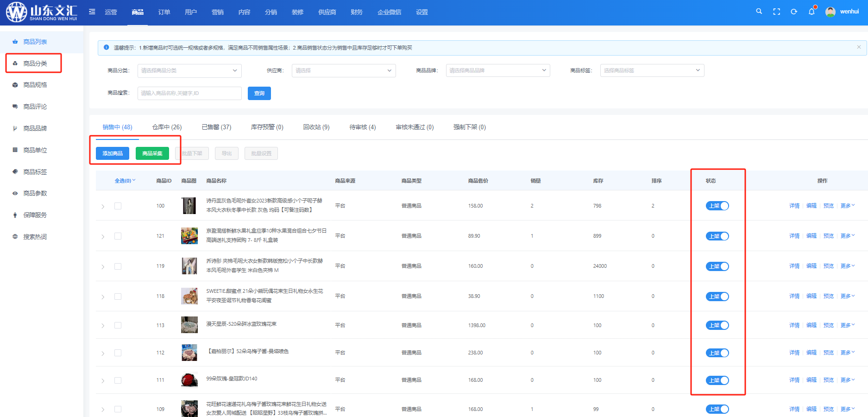Open the notifications bell
The width and height of the screenshot is (868, 417).
point(811,12)
